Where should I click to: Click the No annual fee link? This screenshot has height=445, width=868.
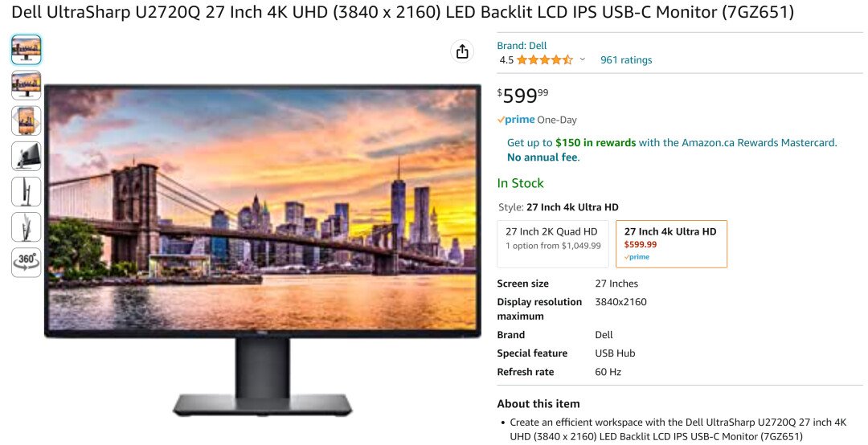(543, 157)
